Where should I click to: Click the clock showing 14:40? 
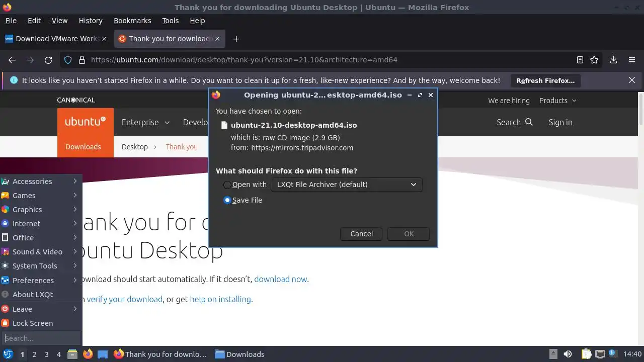click(632, 354)
